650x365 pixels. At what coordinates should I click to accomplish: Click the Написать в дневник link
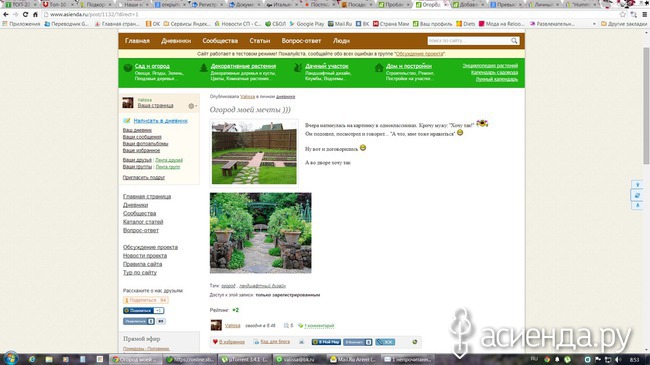(160, 121)
